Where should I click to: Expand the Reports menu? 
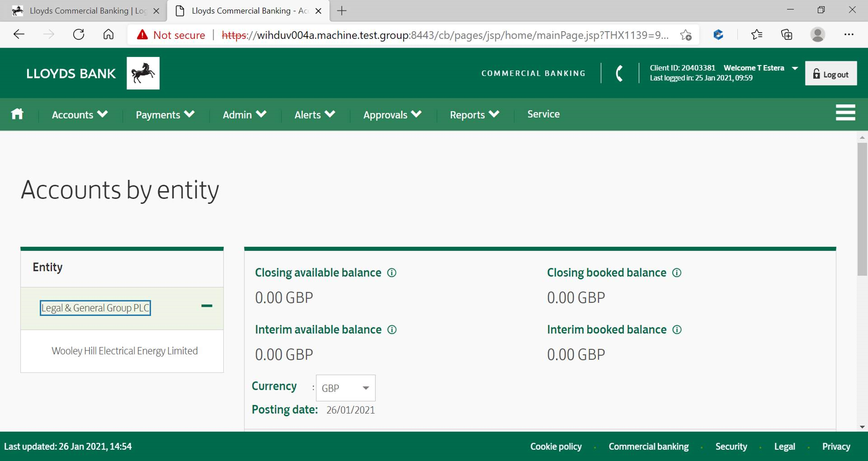coord(474,115)
